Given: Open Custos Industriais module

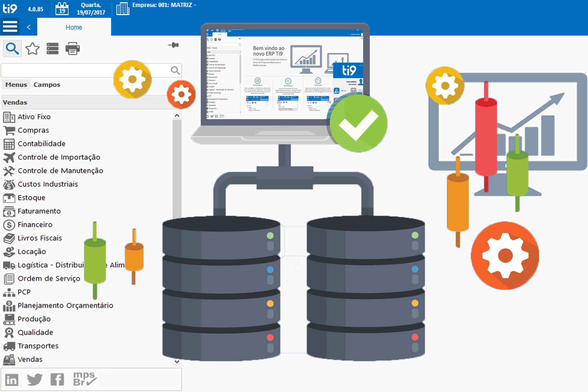Looking at the screenshot, I should [x=48, y=184].
